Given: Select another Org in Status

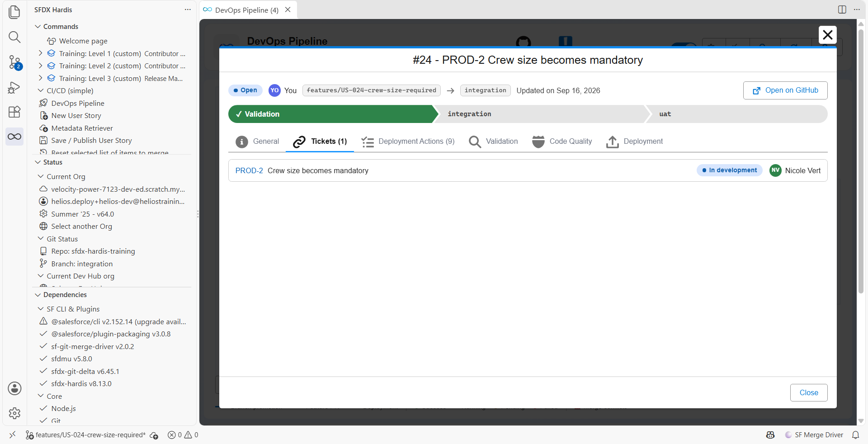Looking at the screenshot, I should 81,227.
